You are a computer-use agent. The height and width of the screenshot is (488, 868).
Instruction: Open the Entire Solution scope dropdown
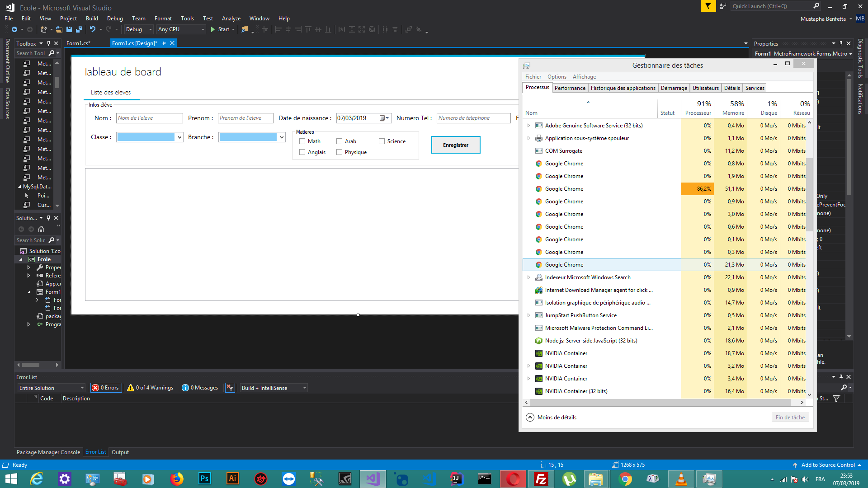(x=52, y=388)
